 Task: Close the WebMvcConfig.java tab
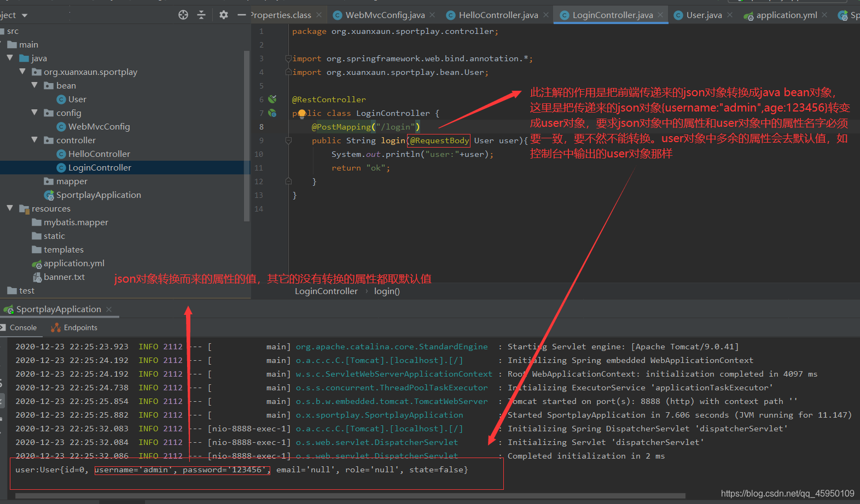[x=432, y=15]
